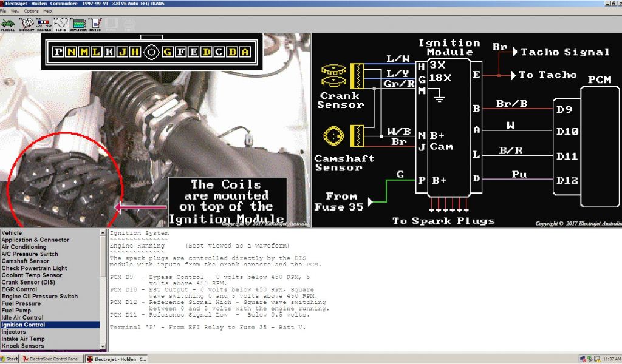Open the Help menu

47,11
